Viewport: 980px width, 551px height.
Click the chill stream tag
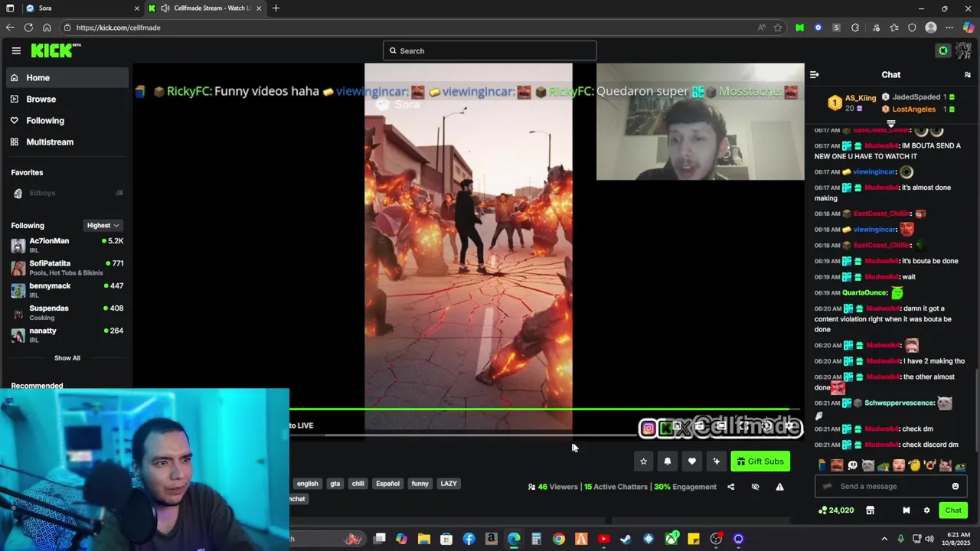358,484
